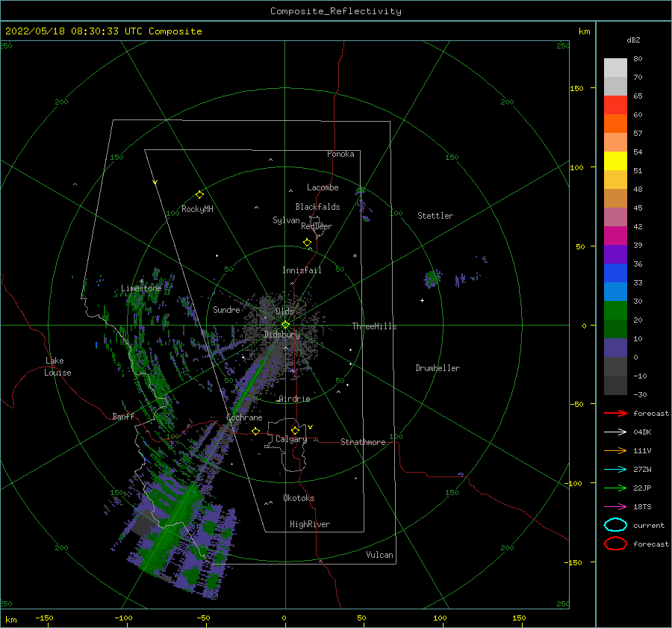Click yellow diamond marker below Cochrane

click(x=255, y=431)
